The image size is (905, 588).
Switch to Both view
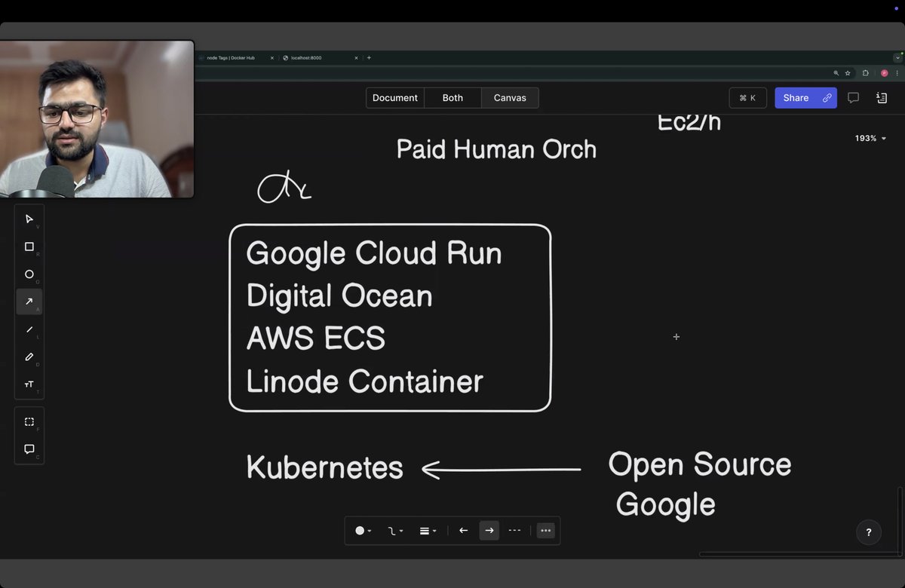tap(452, 98)
